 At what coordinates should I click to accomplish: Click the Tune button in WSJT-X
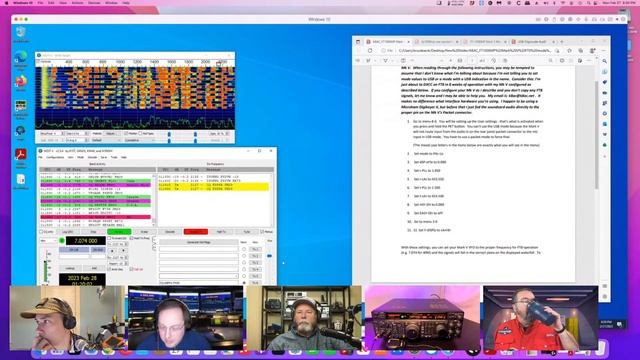pos(247,232)
